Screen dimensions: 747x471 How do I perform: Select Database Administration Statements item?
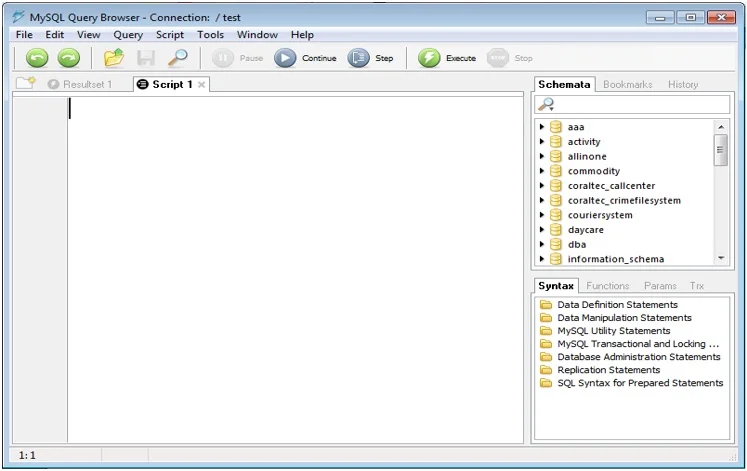tap(630, 357)
